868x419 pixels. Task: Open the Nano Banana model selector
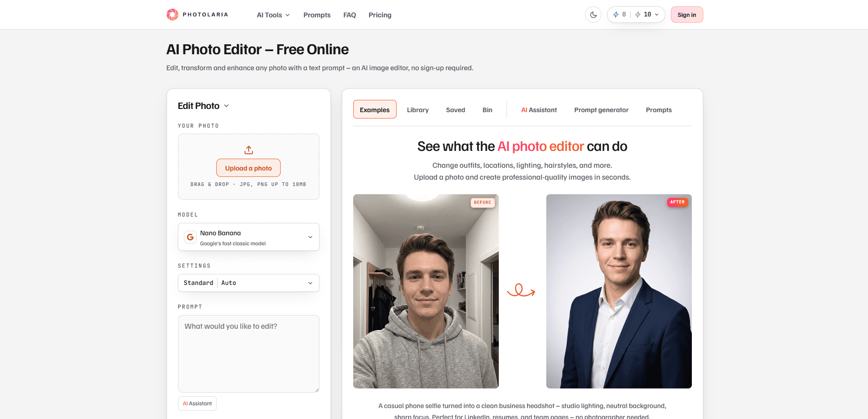[x=249, y=237]
